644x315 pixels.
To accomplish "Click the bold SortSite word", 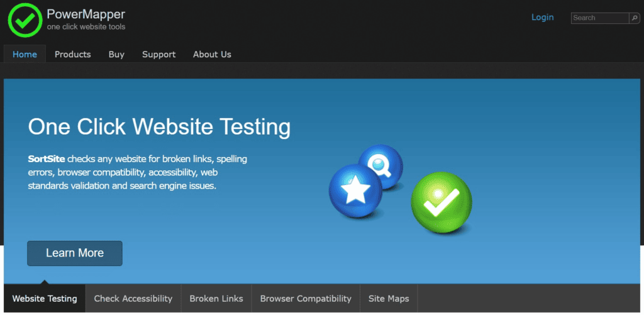I will 47,158.
